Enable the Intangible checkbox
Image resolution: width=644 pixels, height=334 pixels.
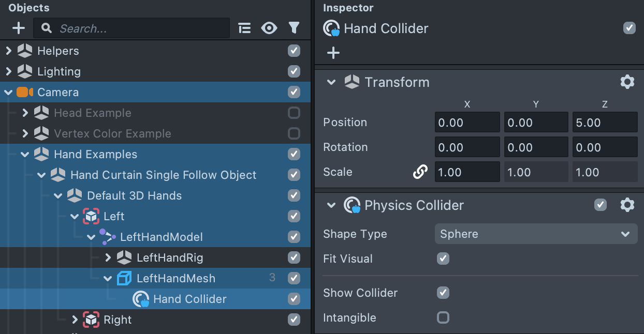(x=443, y=317)
